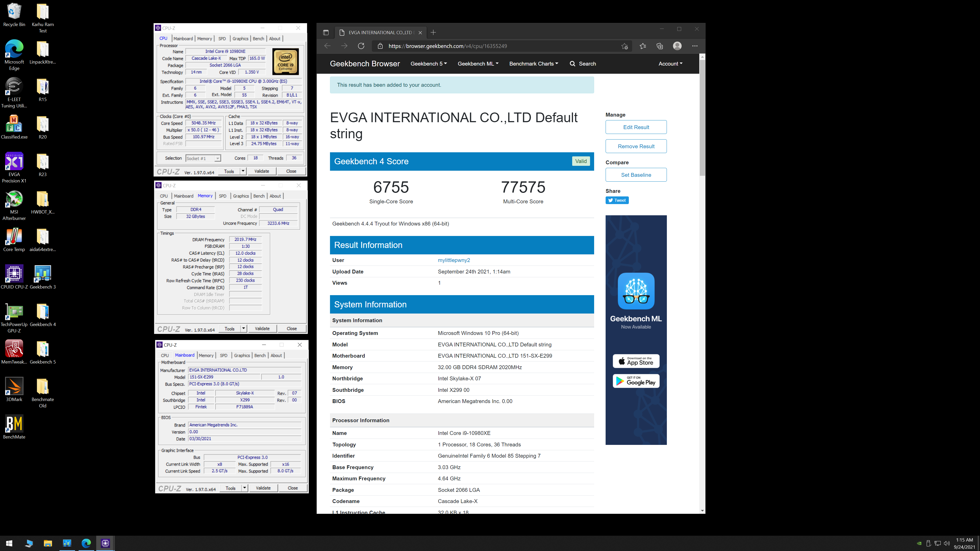Click the Geekbench Browser home link
This screenshot has width=980, height=551.
point(365,64)
